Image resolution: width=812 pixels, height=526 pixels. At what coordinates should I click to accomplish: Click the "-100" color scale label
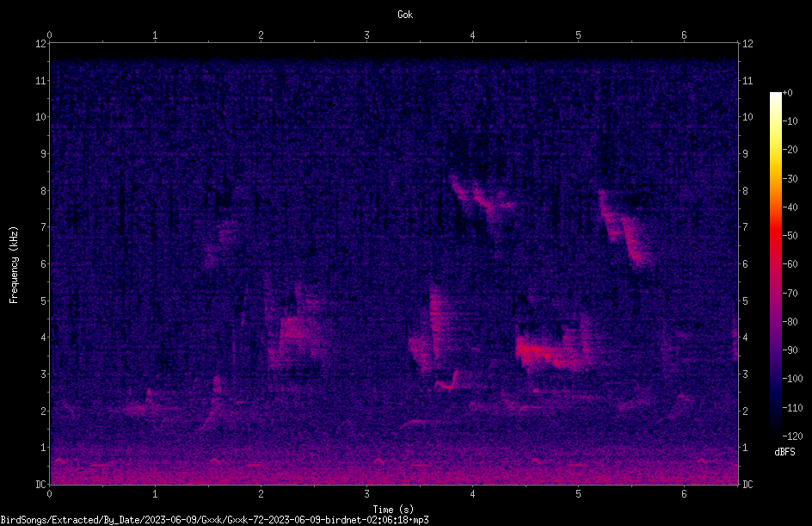792,379
